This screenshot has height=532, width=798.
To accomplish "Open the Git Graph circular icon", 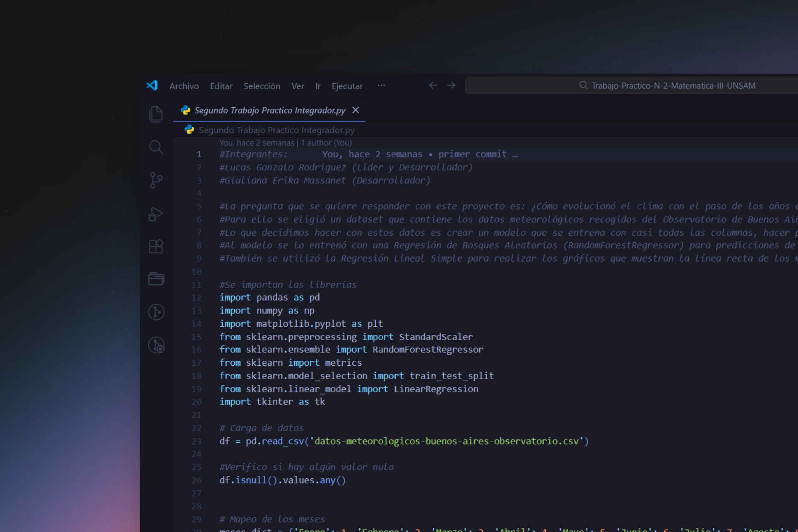I will tap(156, 312).
